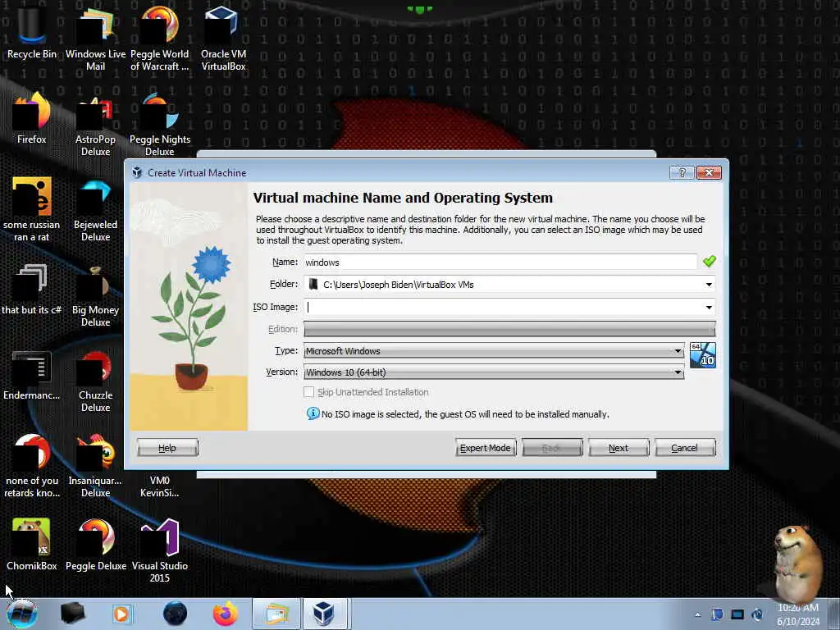Open the Windows Start orb
The width and height of the screenshot is (840, 630).
point(22,614)
